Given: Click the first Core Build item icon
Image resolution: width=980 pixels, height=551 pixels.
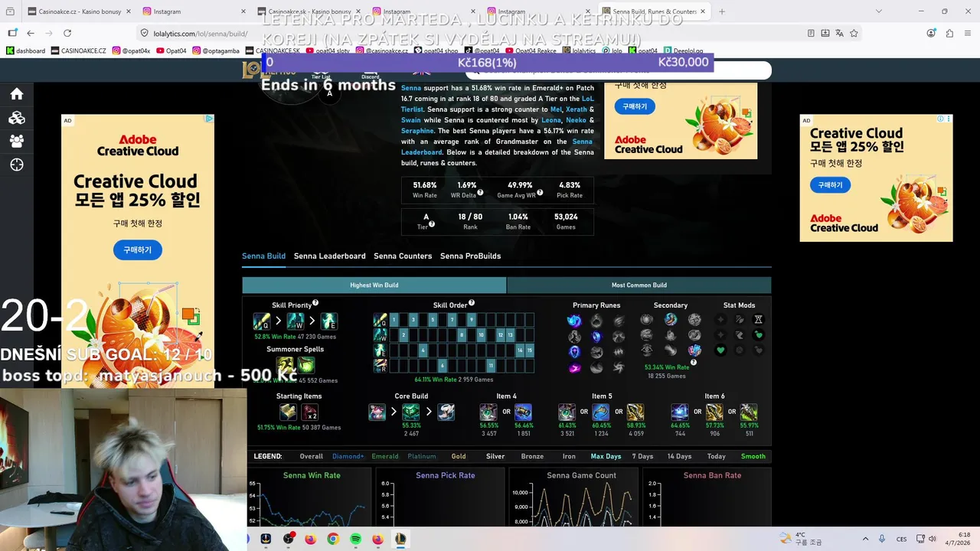Looking at the screenshot, I should coord(377,412).
